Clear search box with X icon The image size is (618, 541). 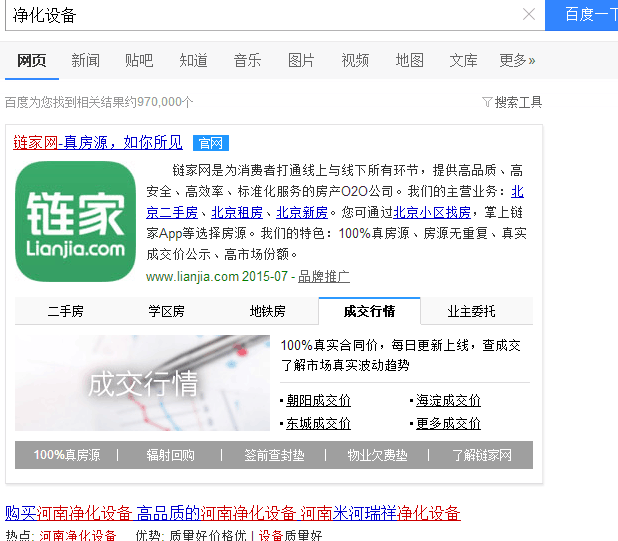(x=529, y=15)
